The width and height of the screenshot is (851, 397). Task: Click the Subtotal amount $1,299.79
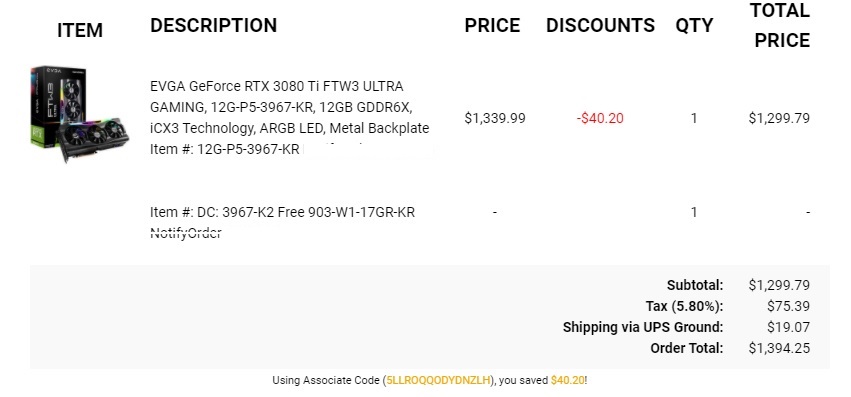point(779,285)
